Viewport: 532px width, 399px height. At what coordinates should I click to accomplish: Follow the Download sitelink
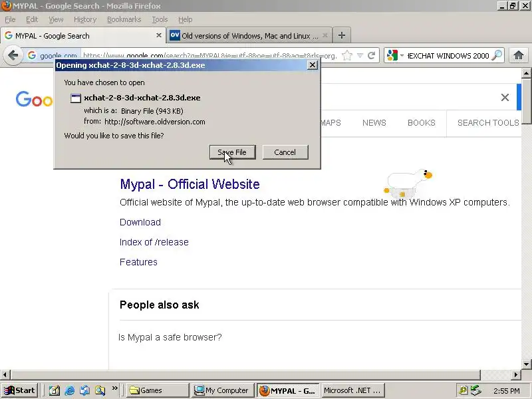[140, 222]
